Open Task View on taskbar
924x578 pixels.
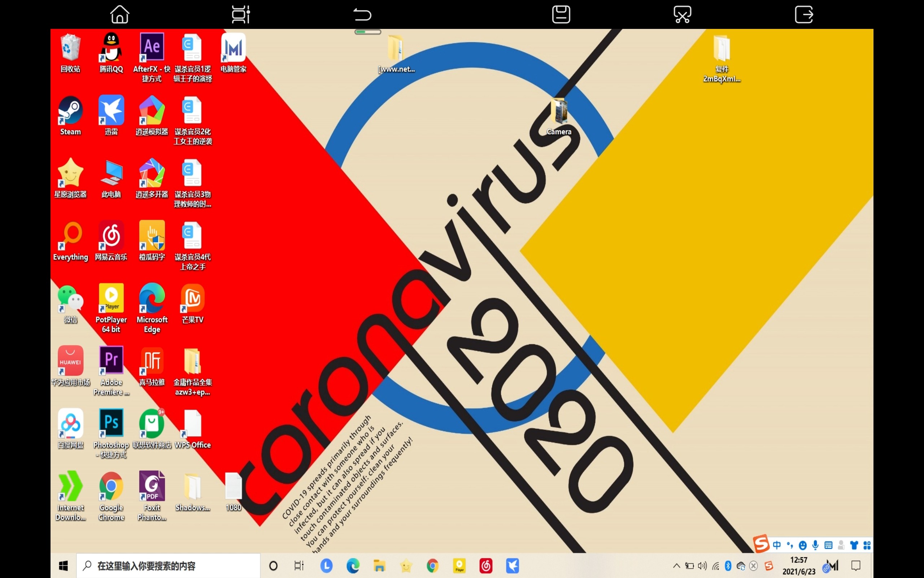point(299,565)
